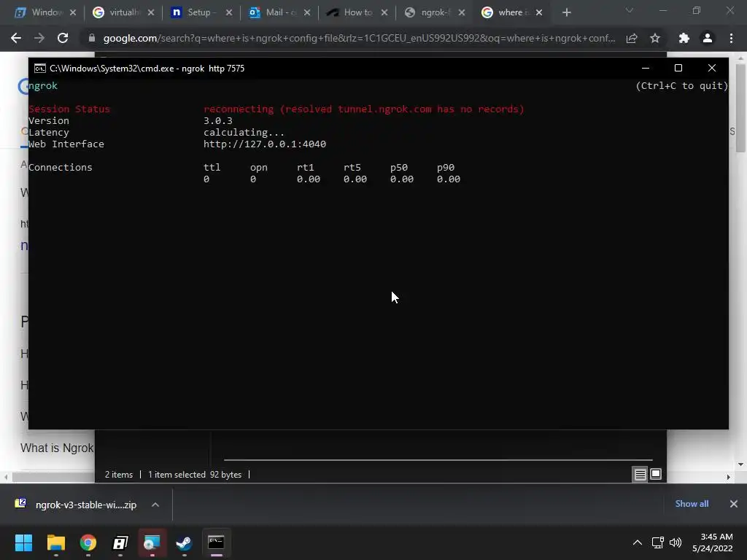This screenshot has height=560, width=747.
Task: Click the red reconnecting status message
Action: pos(364,109)
